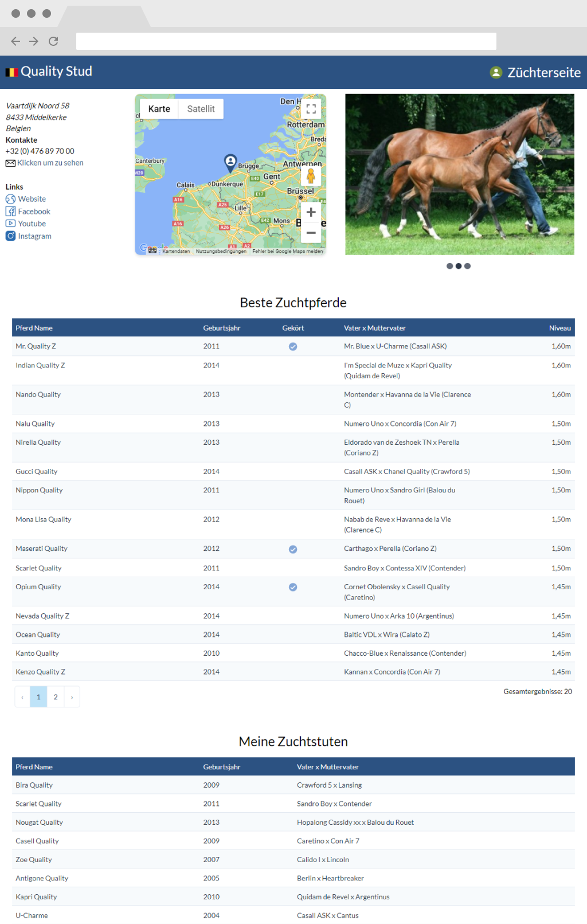Open horse Kenzo Quality Z
Screen dimensions: 587x924
click(x=40, y=672)
